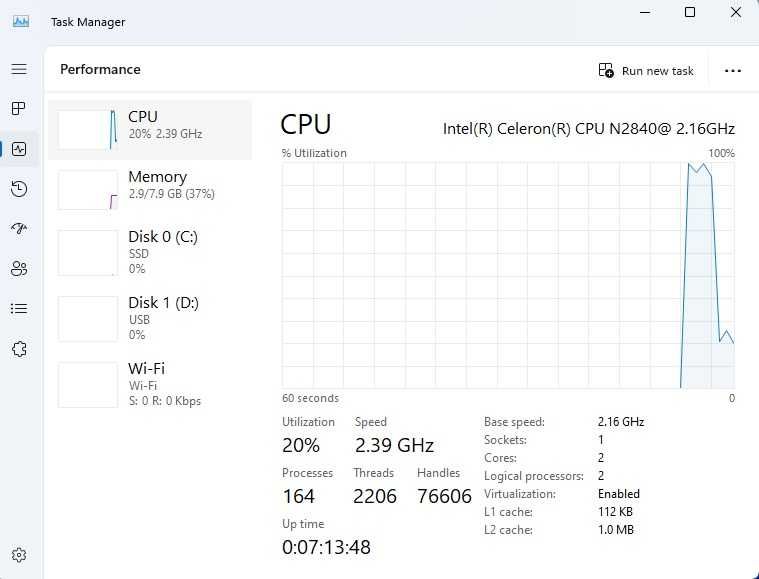This screenshot has width=759, height=579.
Task: Select the Memory performance item
Action: [150, 189]
